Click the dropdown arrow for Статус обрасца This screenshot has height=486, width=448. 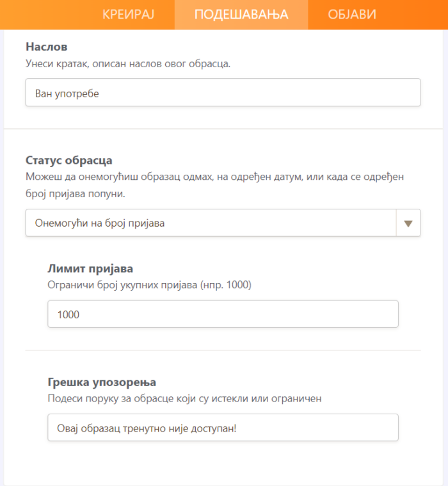pos(408,223)
